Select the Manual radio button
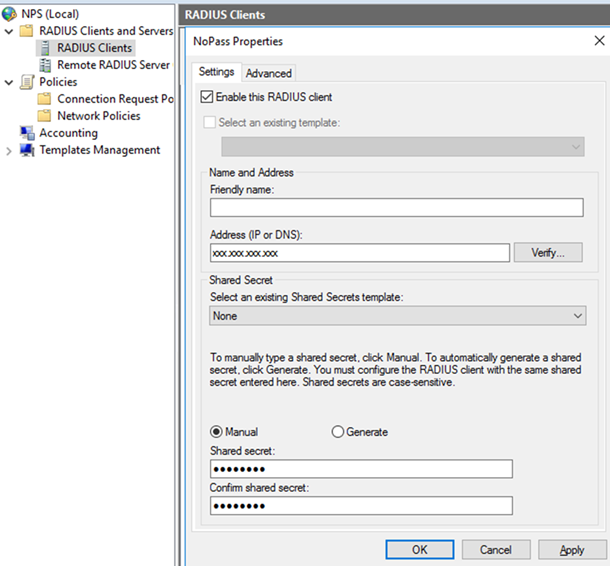This screenshot has width=610, height=566. tap(216, 432)
